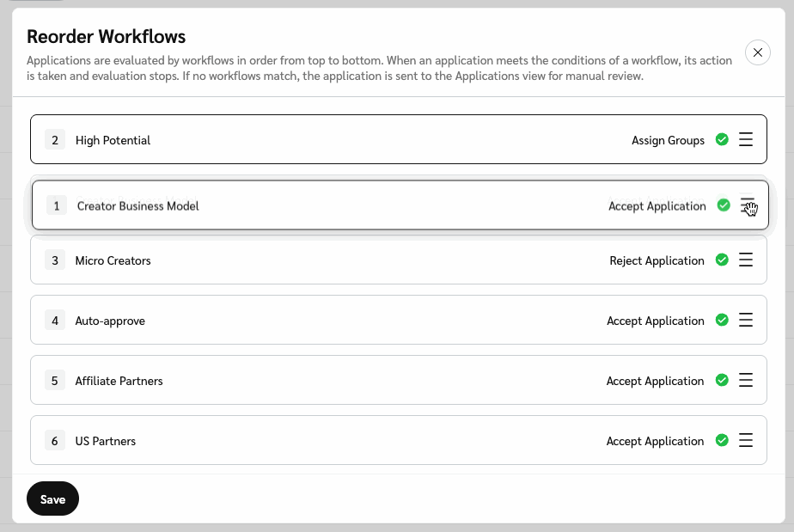The image size is (794, 532).
Task: Open the Assign Groups action on High Potential
Action: click(668, 140)
